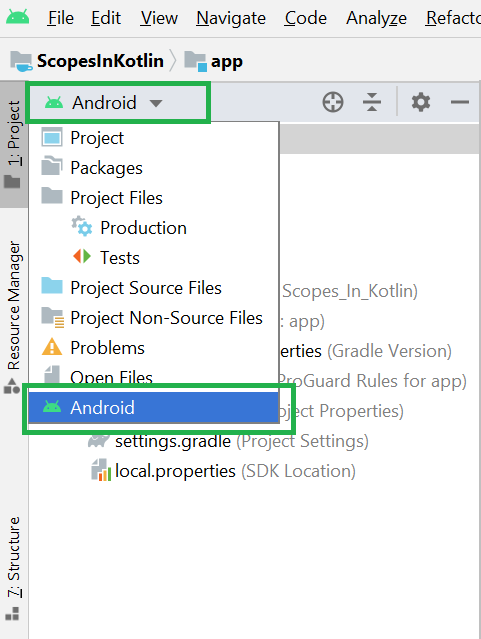The image size is (481, 639).
Task: Hide the Project panel with the minus icon
Action: click(460, 102)
